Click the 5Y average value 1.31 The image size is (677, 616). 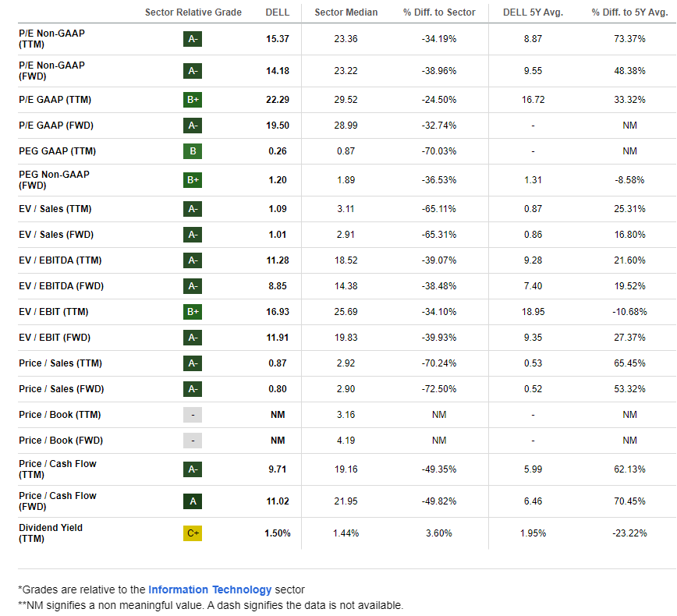coord(533,180)
